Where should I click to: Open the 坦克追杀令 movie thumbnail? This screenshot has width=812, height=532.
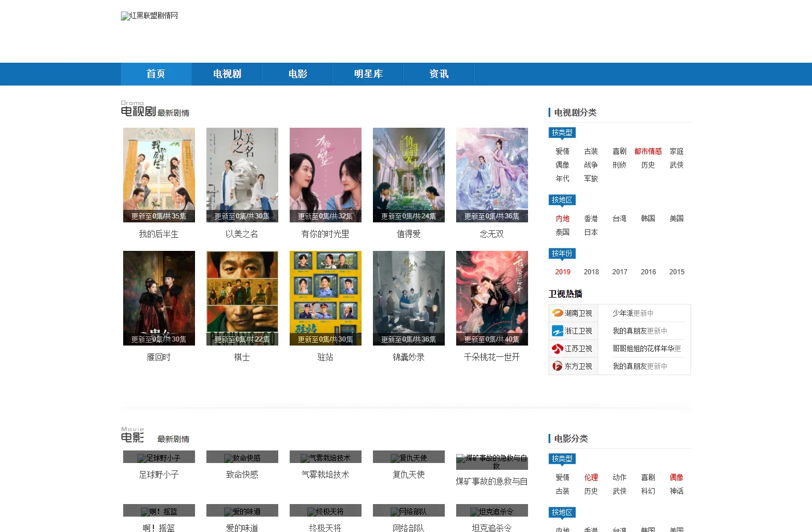pos(492,511)
